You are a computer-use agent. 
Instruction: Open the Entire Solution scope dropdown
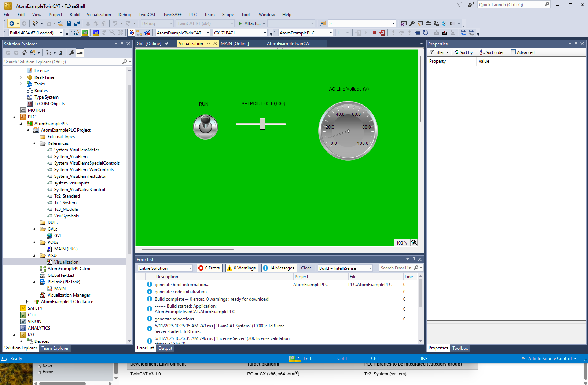point(165,268)
